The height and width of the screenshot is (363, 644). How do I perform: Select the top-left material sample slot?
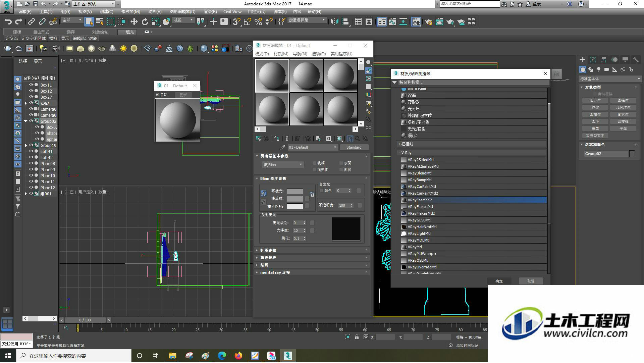coord(272,75)
